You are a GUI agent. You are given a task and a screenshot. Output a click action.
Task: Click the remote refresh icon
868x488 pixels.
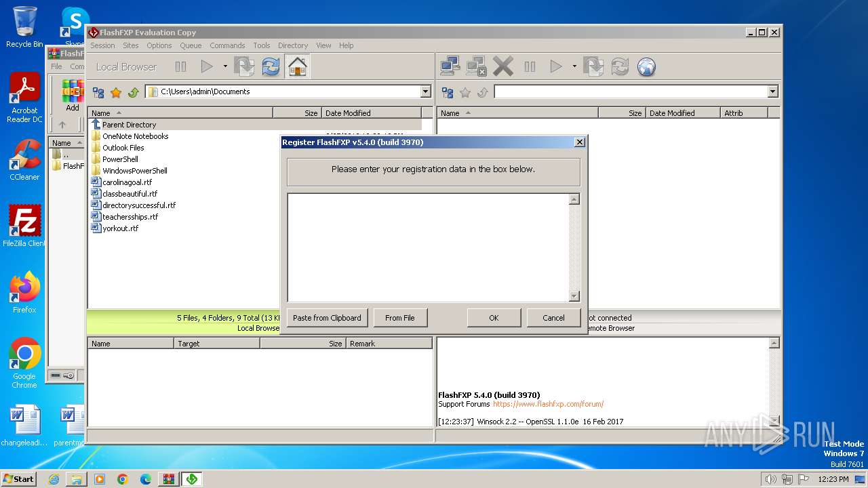tap(620, 66)
